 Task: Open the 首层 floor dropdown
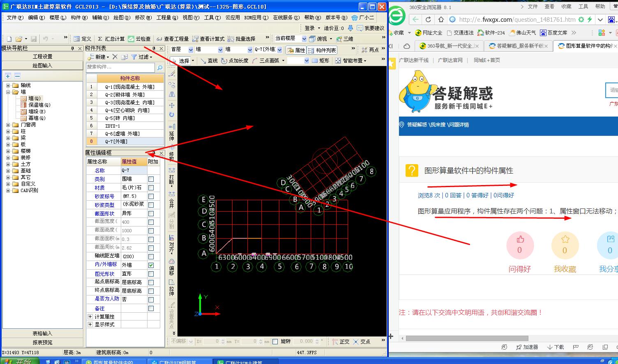click(190, 50)
